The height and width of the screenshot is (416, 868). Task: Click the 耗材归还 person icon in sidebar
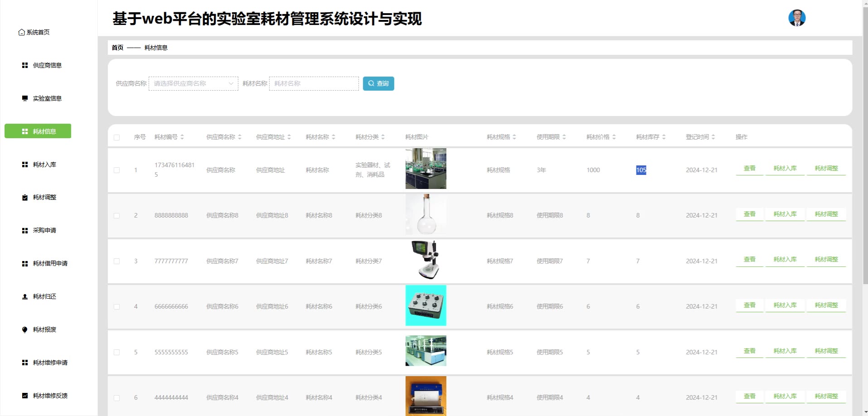(25, 297)
